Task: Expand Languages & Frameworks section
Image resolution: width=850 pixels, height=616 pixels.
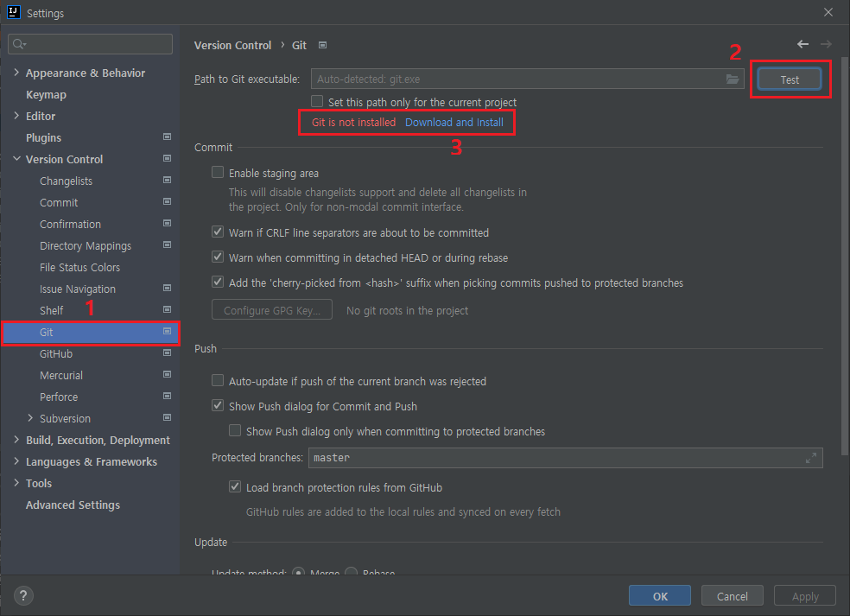Action: [x=16, y=461]
